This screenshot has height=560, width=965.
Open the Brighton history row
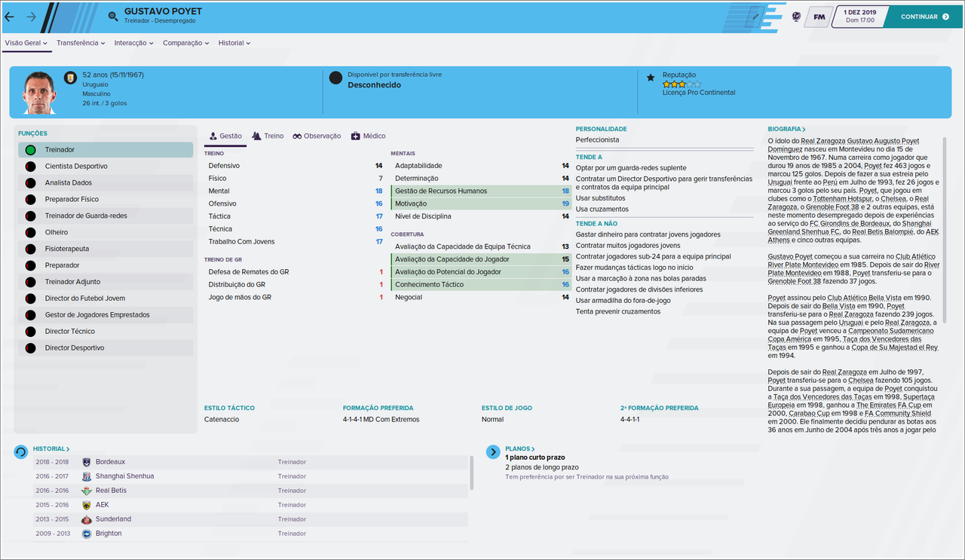(x=250, y=534)
